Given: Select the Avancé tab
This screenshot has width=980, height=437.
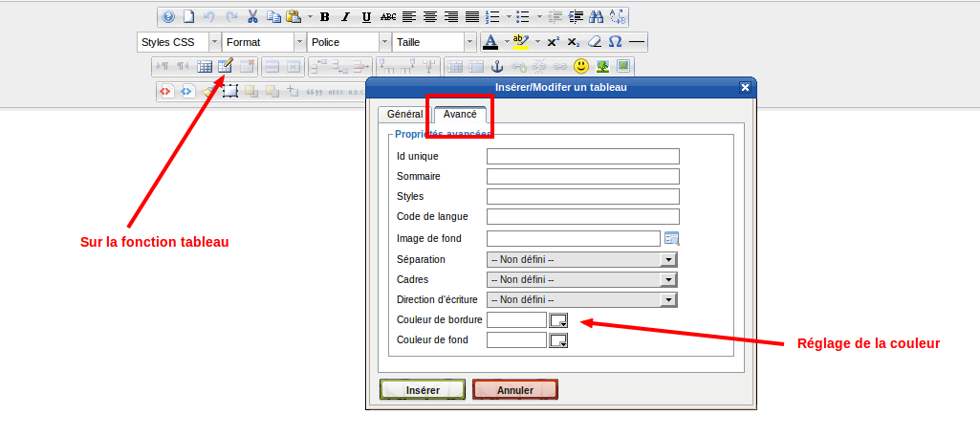Looking at the screenshot, I should (x=460, y=114).
